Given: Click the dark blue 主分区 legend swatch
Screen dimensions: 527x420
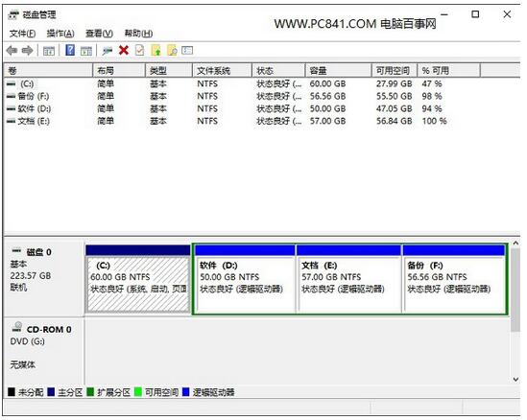Looking at the screenshot, I should point(51,392).
